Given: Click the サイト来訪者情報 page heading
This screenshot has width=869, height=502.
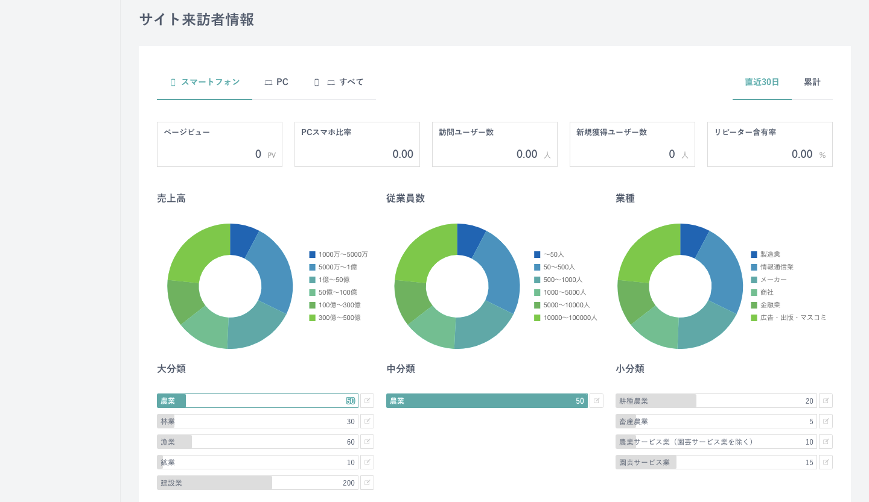Looking at the screenshot, I should coord(197,19).
